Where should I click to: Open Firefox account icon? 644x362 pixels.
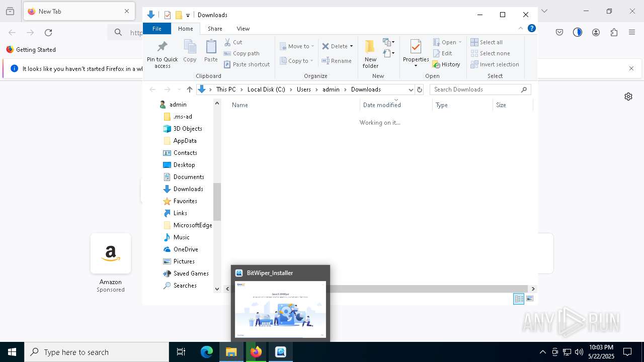click(596, 33)
